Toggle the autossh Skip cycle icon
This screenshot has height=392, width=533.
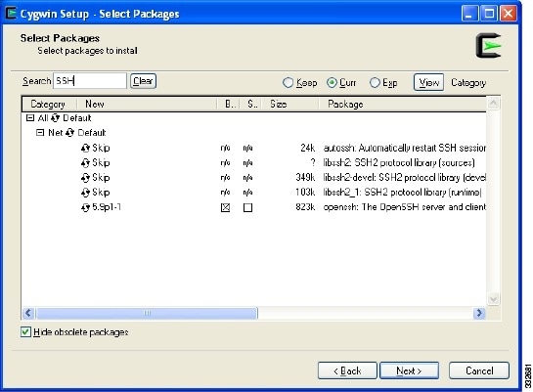(x=85, y=148)
